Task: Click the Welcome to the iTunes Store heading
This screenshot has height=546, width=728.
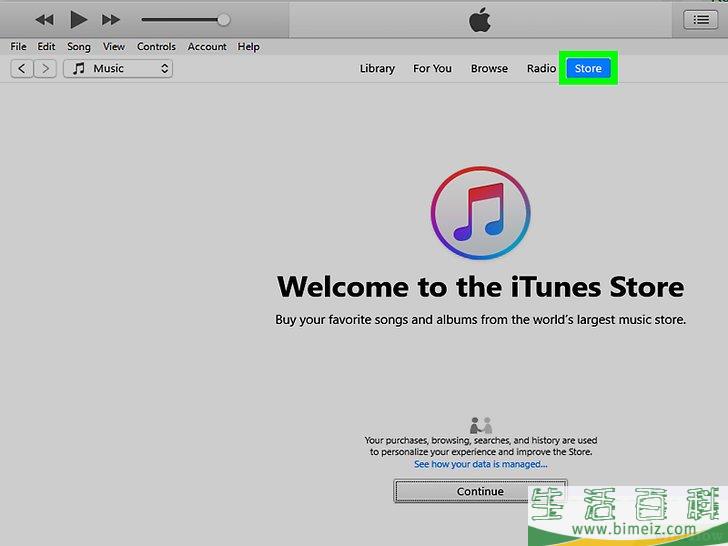Action: [x=480, y=286]
